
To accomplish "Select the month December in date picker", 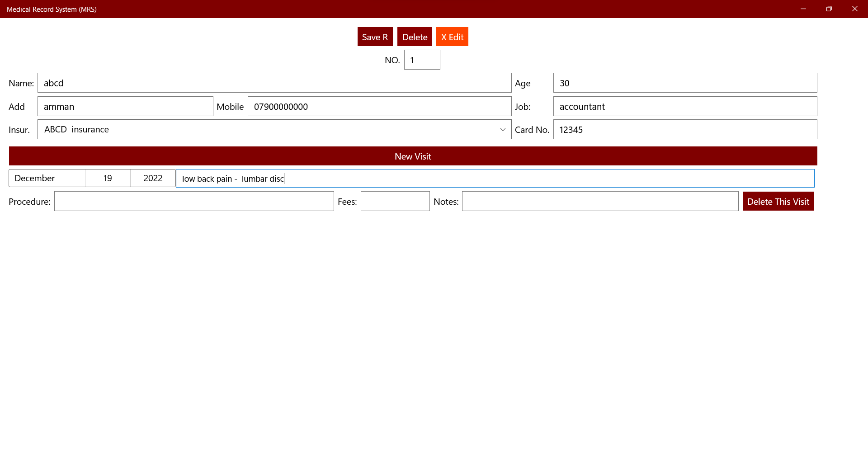I will point(47,178).
